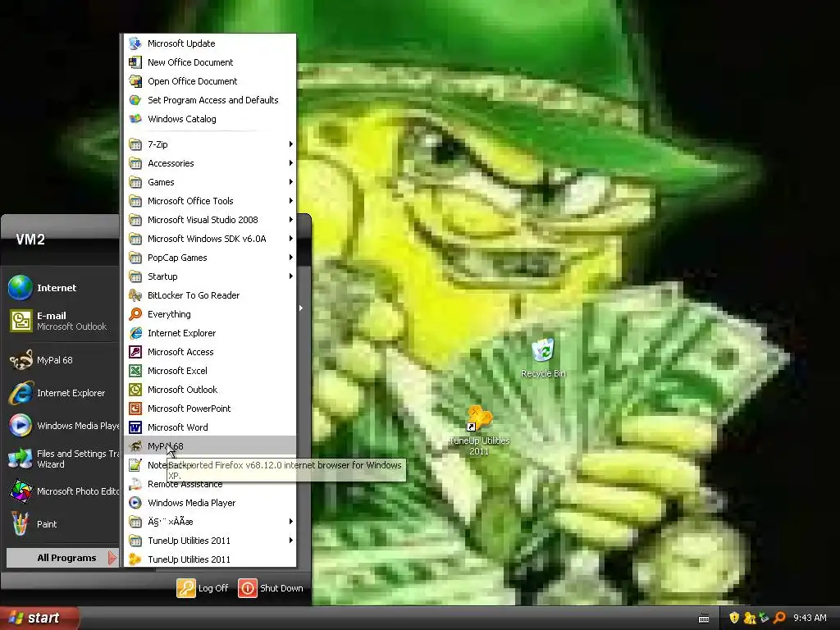Screen dimensions: 840x630
Task: Expand the folder with garbled characters name
Action: 210,521
